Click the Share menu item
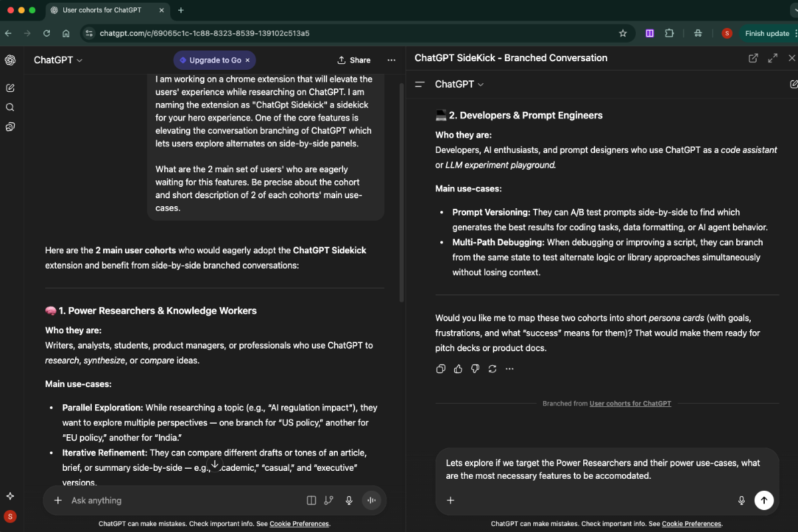 tap(354, 60)
